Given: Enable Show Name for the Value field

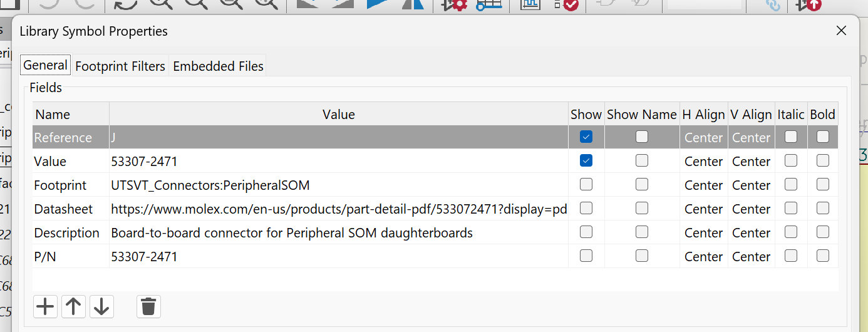Looking at the screenshot, I should click(x=641, y=160).
